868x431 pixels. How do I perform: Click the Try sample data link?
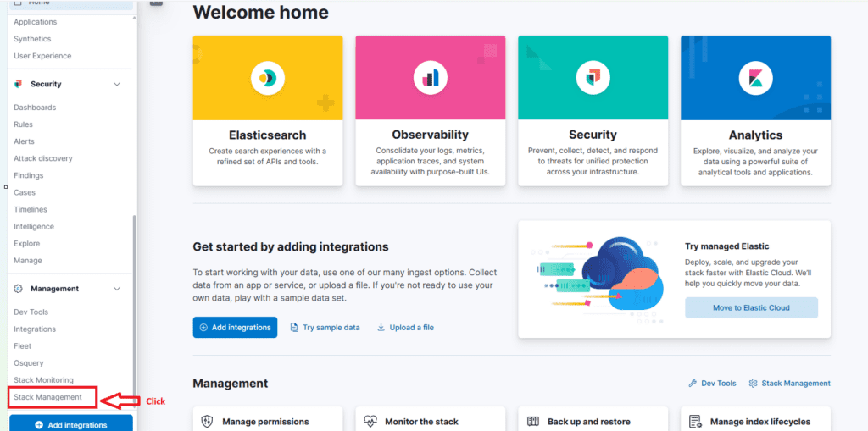pos(325,328)
